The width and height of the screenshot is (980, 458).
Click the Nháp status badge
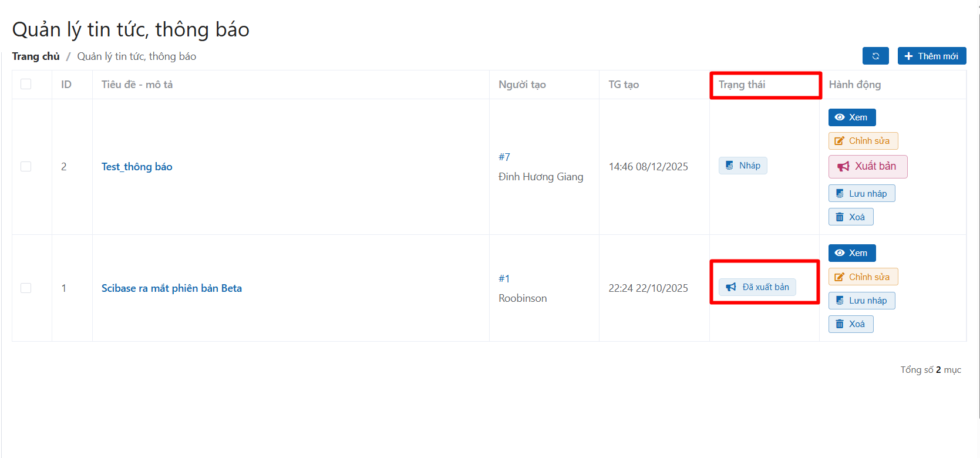point(743,166)
